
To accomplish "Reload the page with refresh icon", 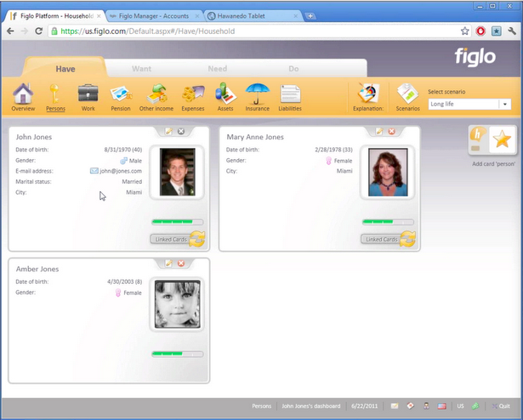I will coord(38,31).
